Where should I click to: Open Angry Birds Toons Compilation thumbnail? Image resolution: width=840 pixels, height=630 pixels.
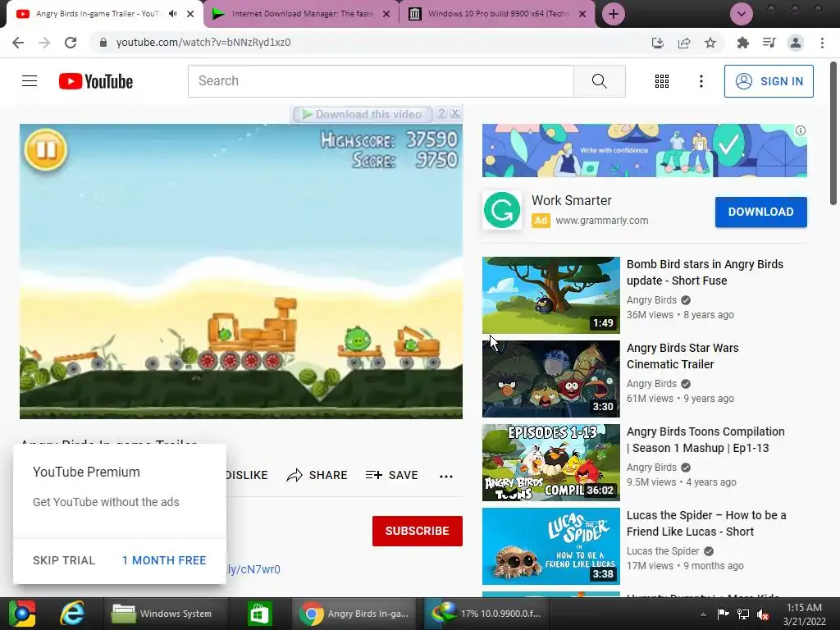click(x=550, y=463)
